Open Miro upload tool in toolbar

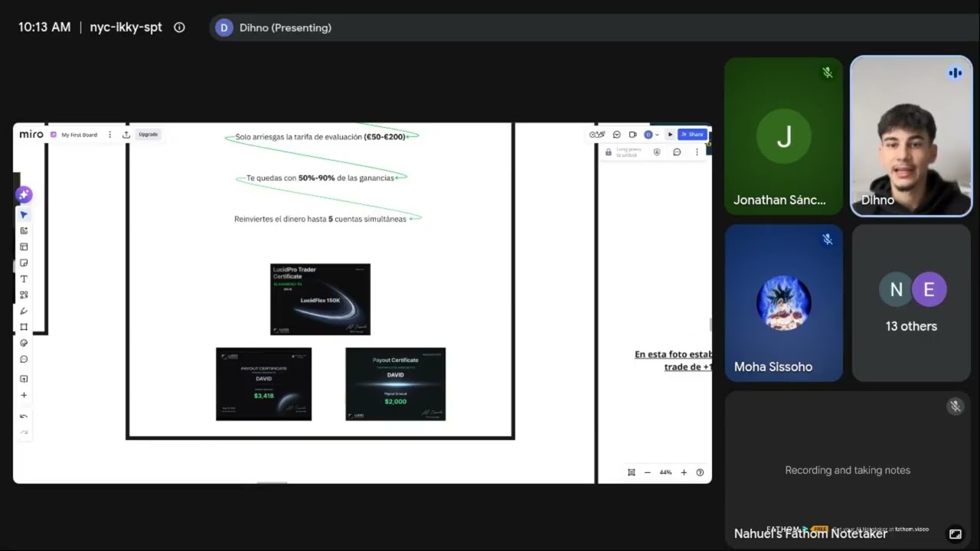(x=24, y=379)
